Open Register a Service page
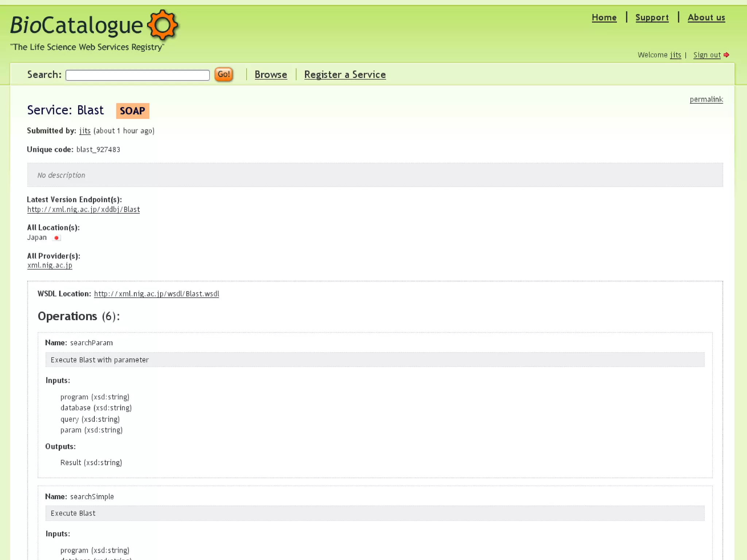747x560 pixels. point(345,74)
